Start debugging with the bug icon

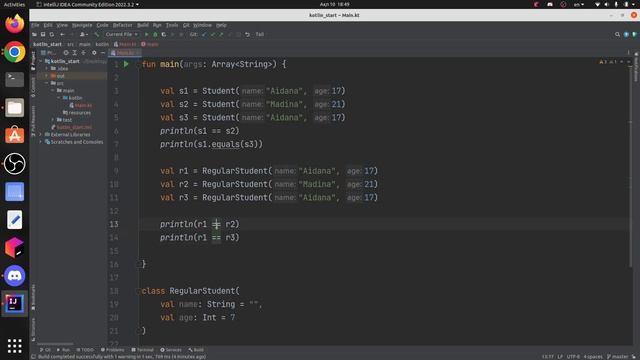coord(155,35)
